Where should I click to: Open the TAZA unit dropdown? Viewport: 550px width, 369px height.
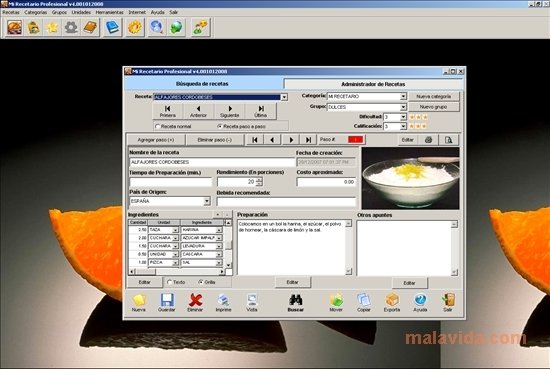click(175, 230)
